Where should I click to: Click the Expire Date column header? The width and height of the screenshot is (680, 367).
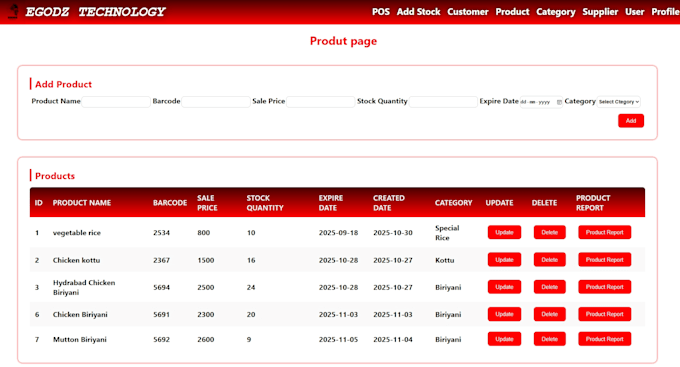pyautogui.click(x=330, y=203)
